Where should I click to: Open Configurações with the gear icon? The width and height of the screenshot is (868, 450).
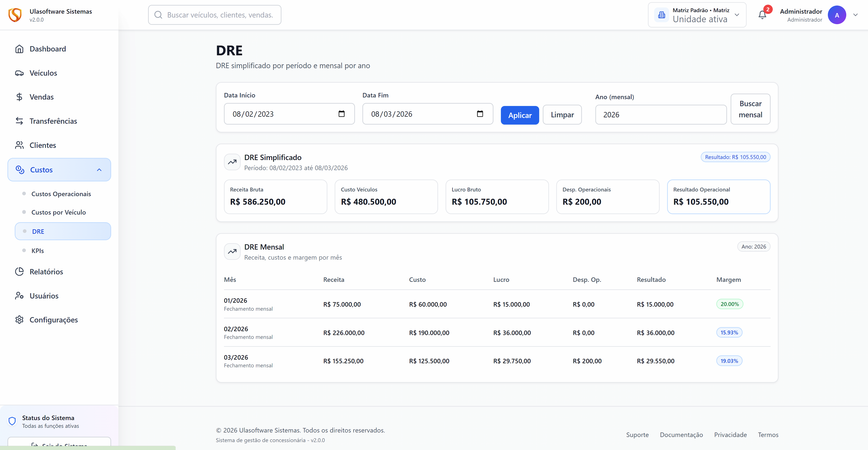(x=19, y=320)
